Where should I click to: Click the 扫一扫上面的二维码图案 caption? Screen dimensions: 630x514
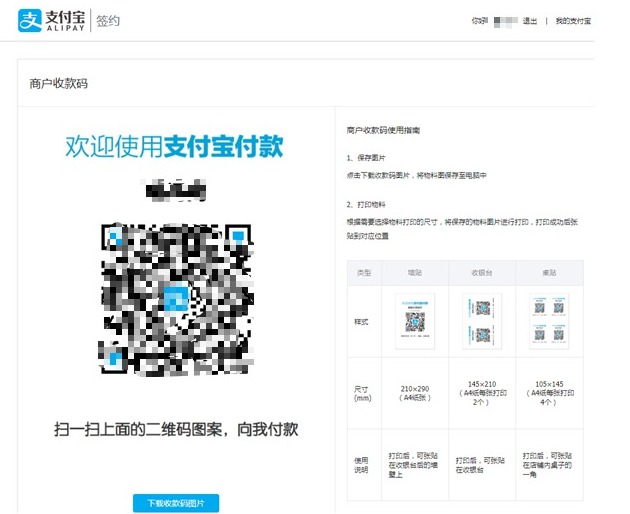176,429
